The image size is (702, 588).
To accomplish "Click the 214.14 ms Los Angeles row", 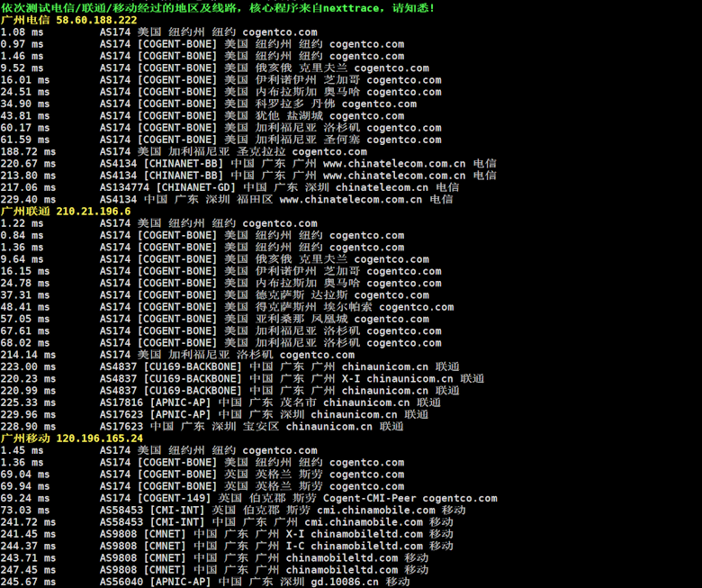I will (177, 355).
